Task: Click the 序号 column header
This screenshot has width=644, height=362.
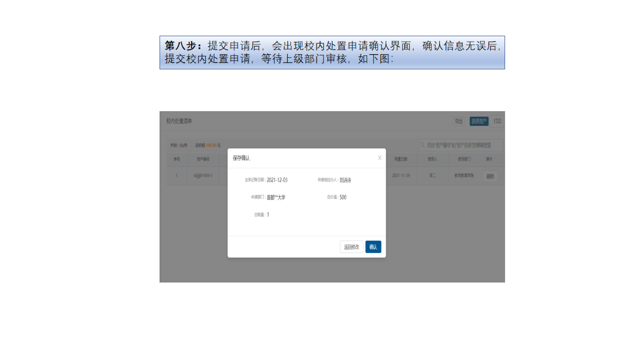Action: [x=177, y=159]
